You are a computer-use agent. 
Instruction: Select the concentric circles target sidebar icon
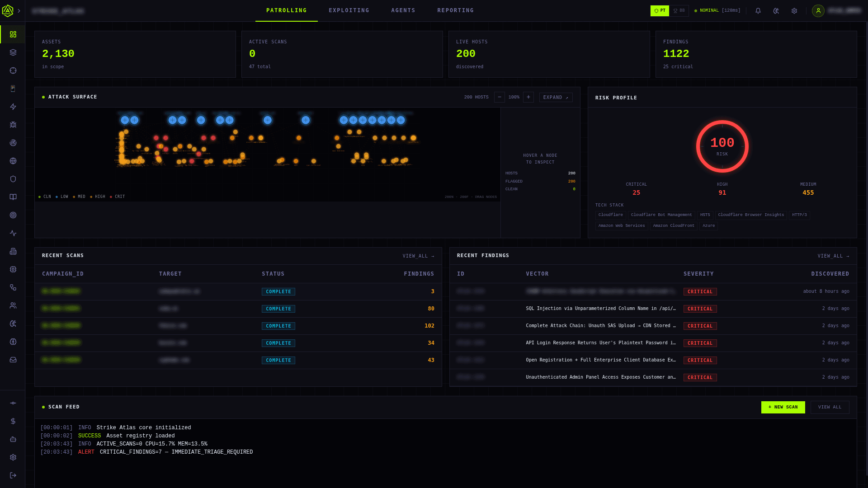13,215
